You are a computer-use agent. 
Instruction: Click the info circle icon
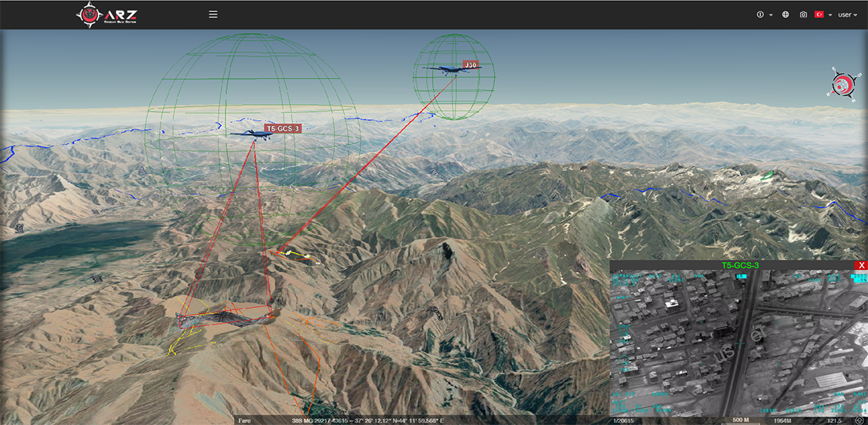coord(760,14)
